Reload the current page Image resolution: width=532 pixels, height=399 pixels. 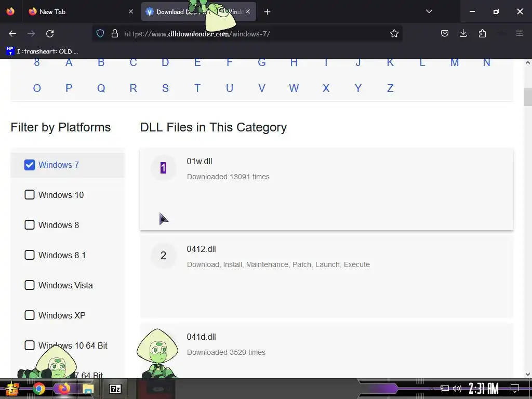click(50, 34)
